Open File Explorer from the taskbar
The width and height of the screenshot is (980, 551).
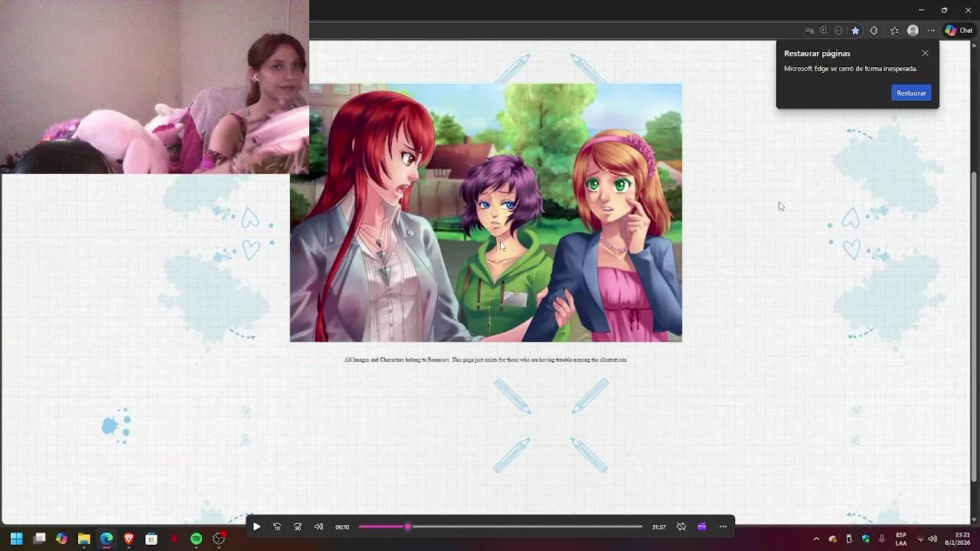[x=83, y=539]
